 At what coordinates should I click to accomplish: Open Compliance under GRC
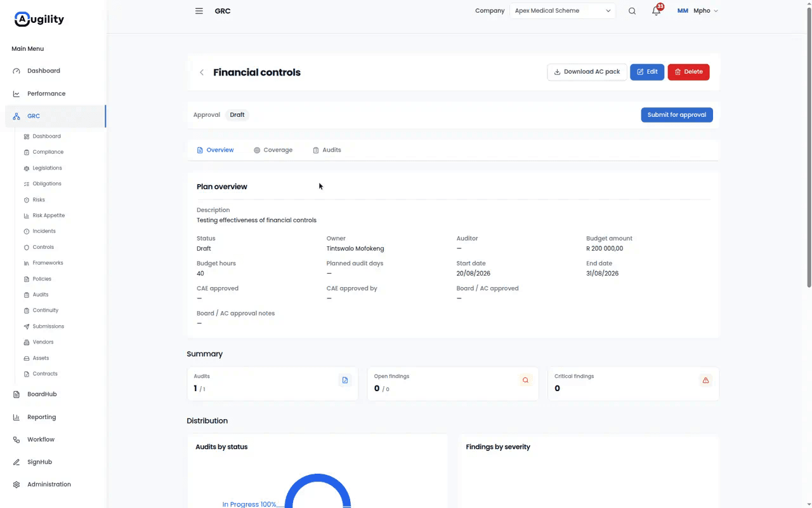(48, 152)
